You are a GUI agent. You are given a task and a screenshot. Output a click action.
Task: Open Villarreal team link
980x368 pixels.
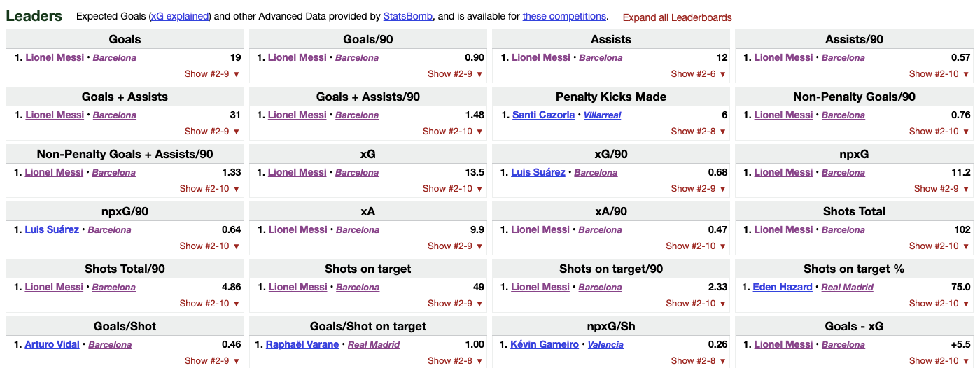coord(603,115)
